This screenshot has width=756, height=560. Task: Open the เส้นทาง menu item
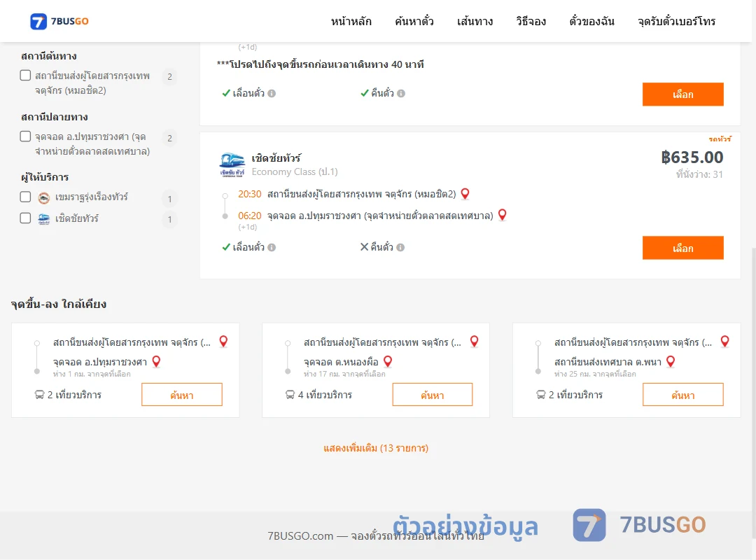(x=475, y=21)
